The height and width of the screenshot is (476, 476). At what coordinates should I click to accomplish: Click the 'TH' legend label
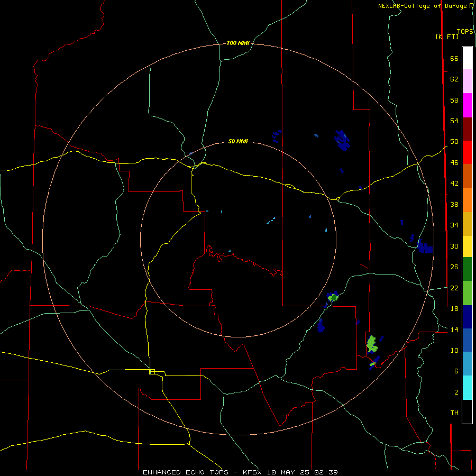click(x=454, y=413)
